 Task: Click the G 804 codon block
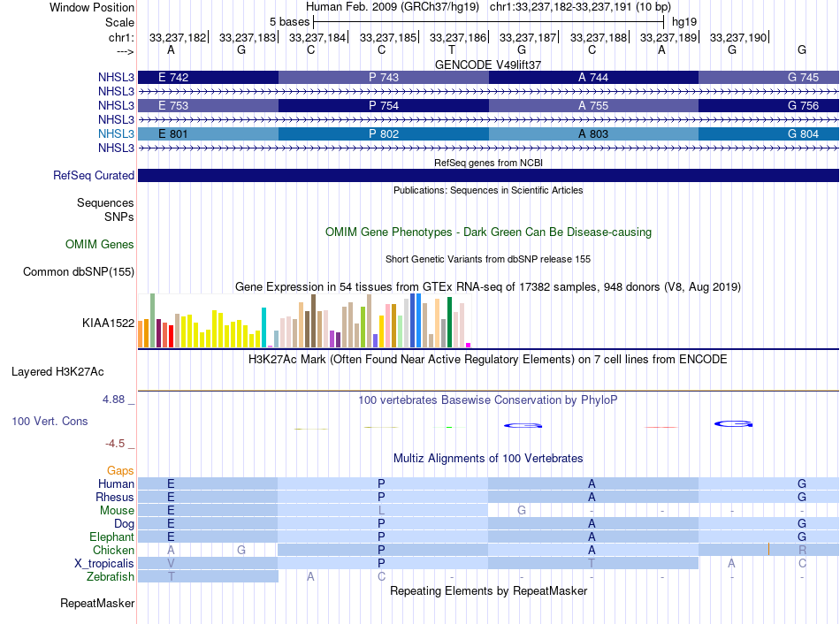pos(768,134)
